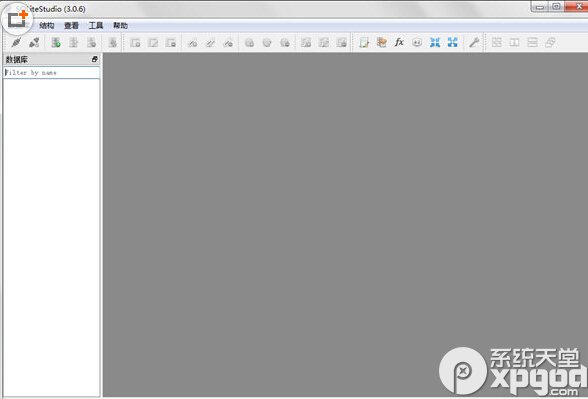
Task: Click the connect to database plug icon
Action: (16, 42)
